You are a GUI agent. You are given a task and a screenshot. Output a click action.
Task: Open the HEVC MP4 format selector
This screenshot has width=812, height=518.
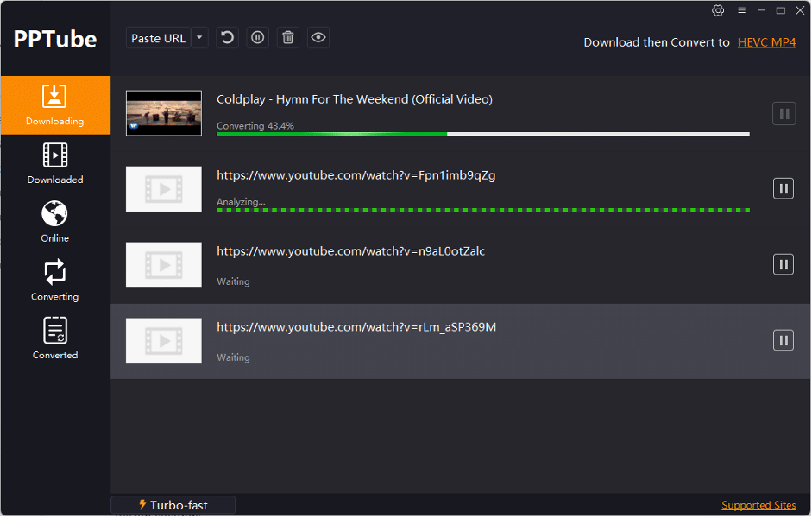click(x=766, y=41)
